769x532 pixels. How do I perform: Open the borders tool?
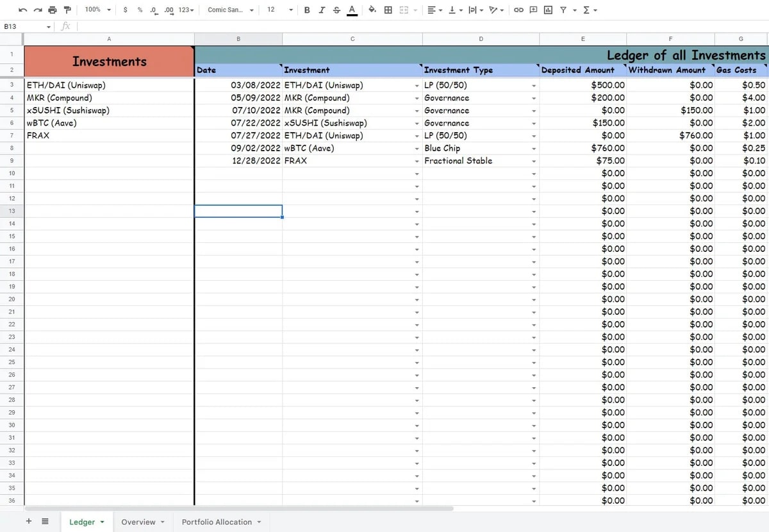click(388, 10)
